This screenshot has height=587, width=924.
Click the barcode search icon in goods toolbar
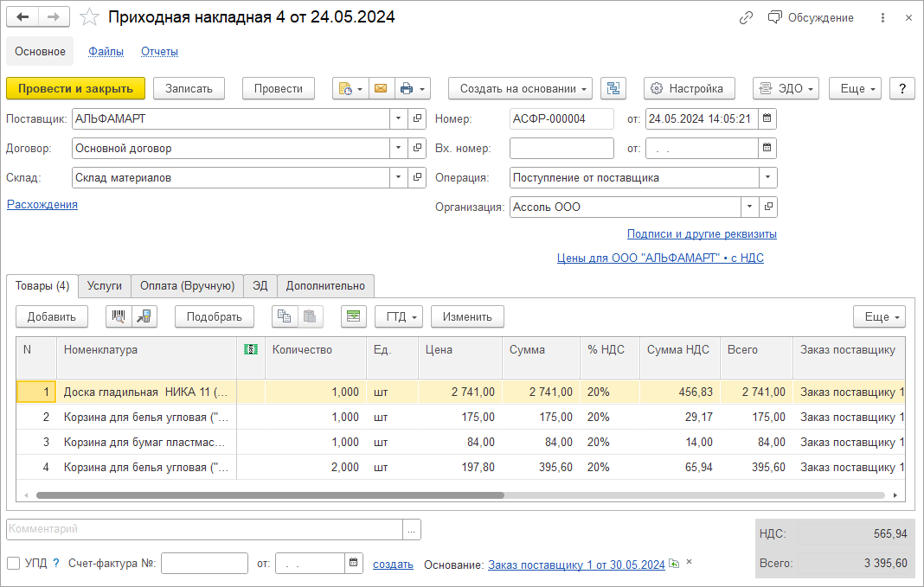pyautogui.click(x=119, y=316)
